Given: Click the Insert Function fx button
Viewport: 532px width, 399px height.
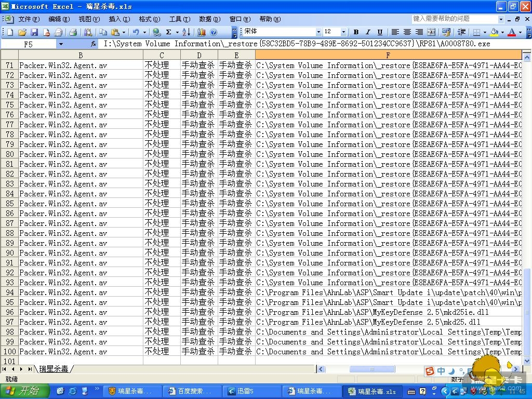Looking at the screenshot, I should 94,44.
